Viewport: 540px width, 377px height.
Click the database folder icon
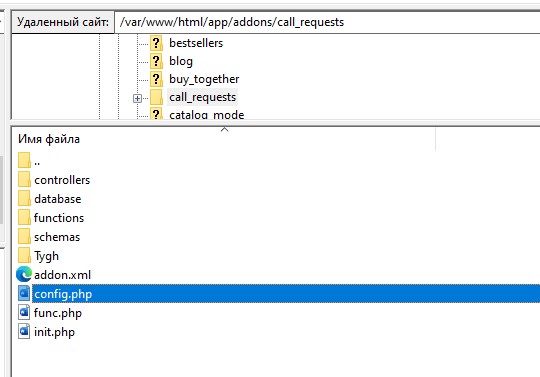click(24, 198)
